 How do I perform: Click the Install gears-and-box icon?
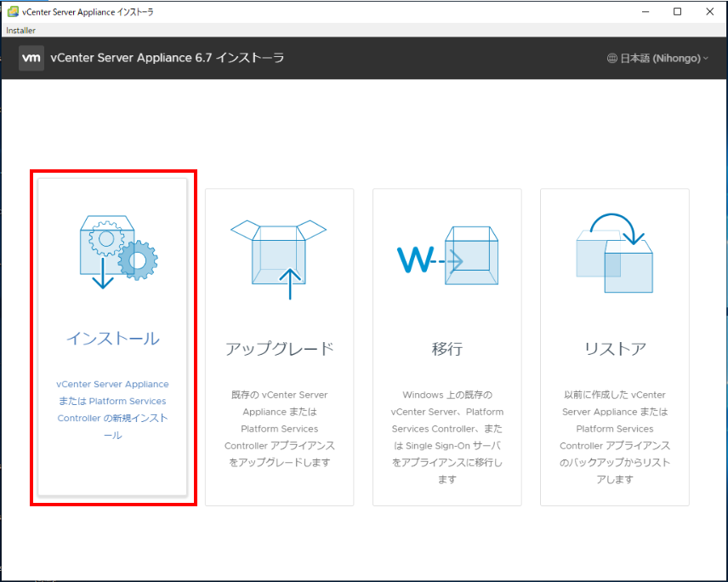(119, 252)
